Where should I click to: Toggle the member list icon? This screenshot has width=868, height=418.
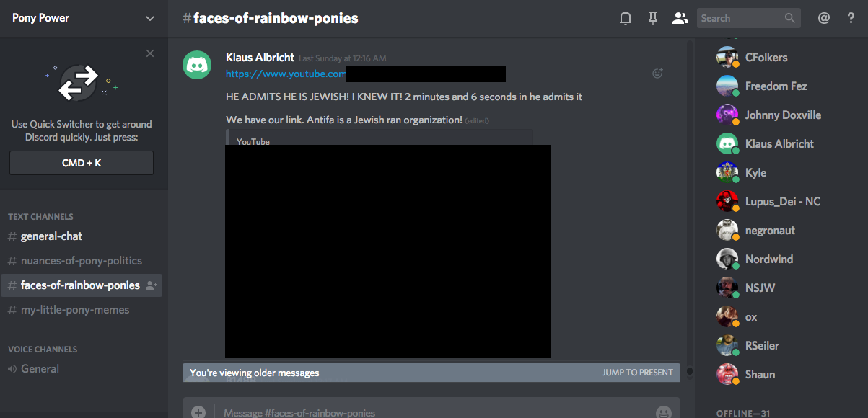pyautogui.click(x=680, y=19)
